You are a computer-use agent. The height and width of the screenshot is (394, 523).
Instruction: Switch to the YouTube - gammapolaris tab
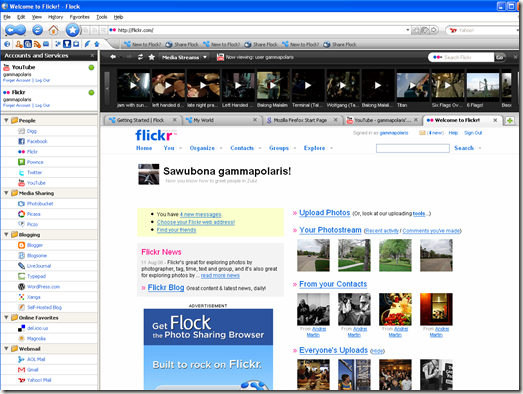click(382, 120)
